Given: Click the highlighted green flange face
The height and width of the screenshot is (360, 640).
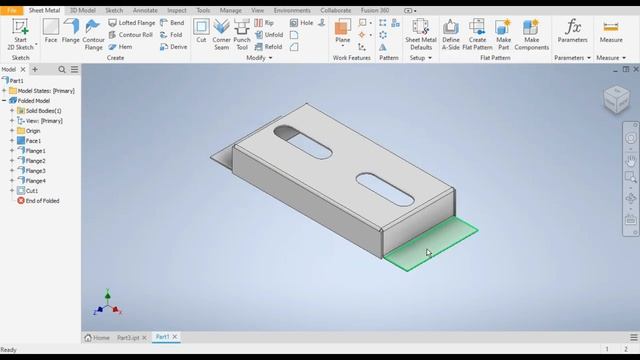Looking at the screenshot, I should click(431, 244).
